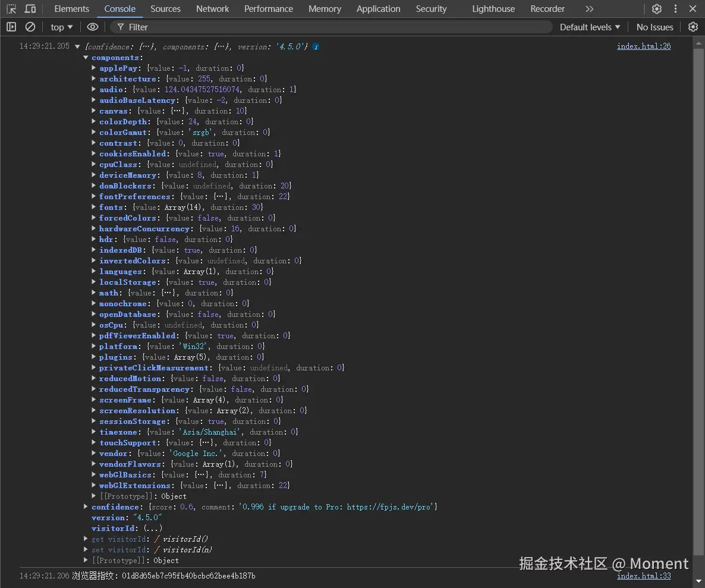Viewport: 705px width, 588px height.
Task: Open the customize DevTools three-dot menu
Action: [x=675, y=8]
